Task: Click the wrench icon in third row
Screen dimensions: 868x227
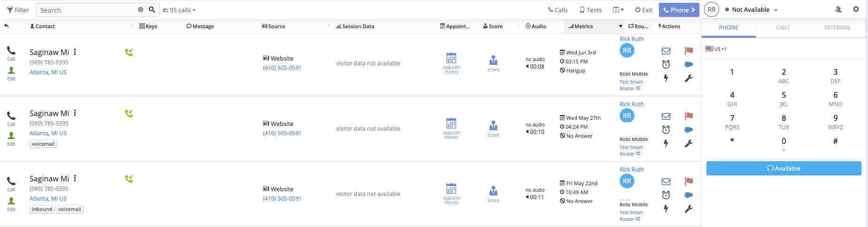Action: (x=689, y=209)
